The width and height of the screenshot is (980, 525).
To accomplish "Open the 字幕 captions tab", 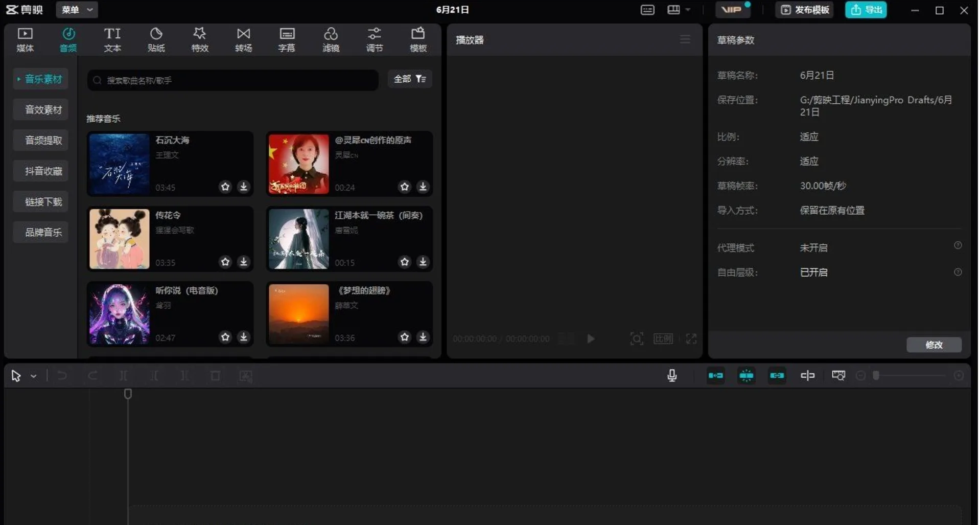I will [287, 40].
